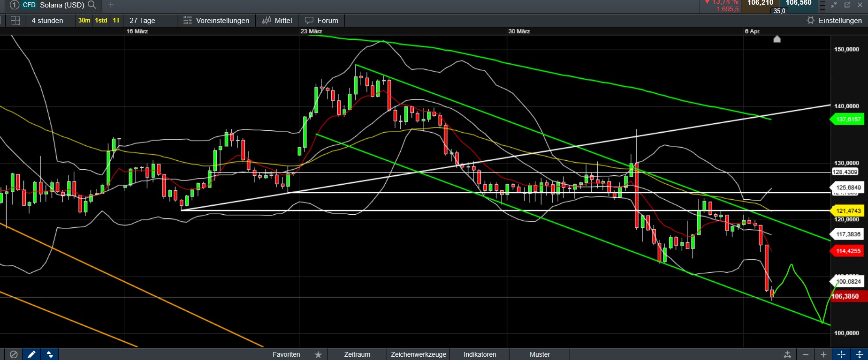Image resolution: width=868 pixels, height=360 pixels.
Task: Shrink the chart window with arrows icon
Action: (834, 5)
